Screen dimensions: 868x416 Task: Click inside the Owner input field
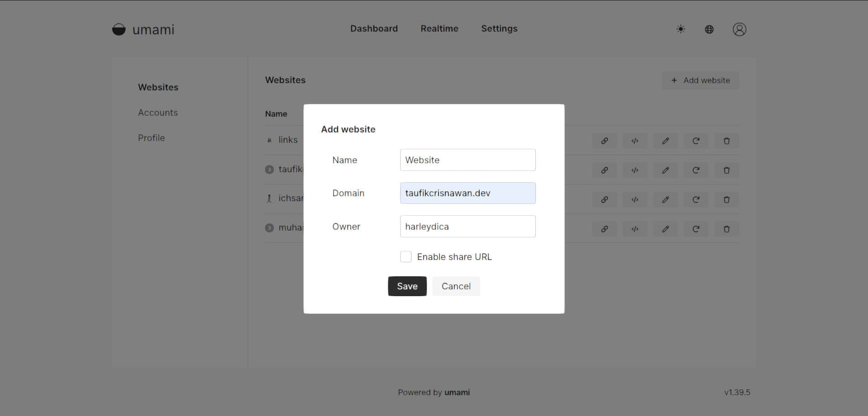pyautogui.click(x=467, y=226)
